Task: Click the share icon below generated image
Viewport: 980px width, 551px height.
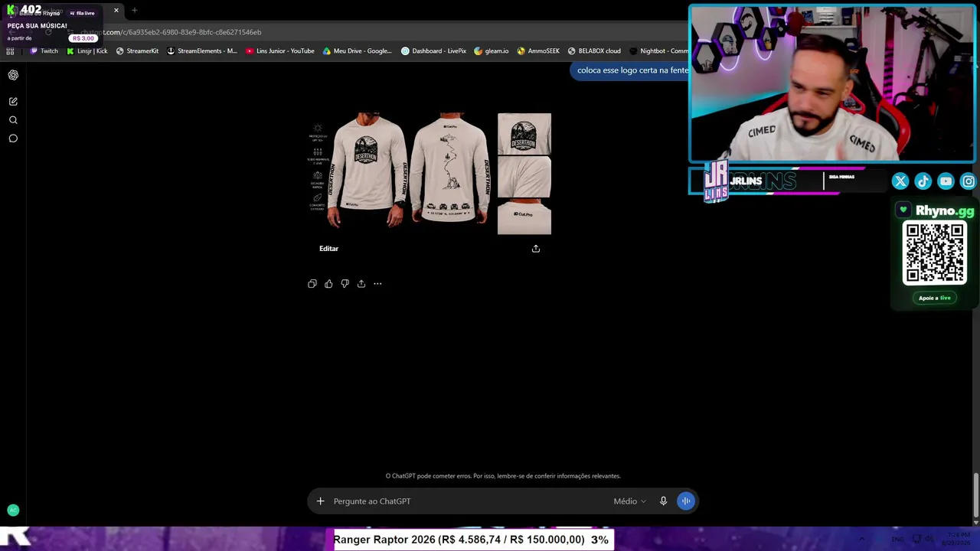Action: pyautogui.click(x=536, y=249)
